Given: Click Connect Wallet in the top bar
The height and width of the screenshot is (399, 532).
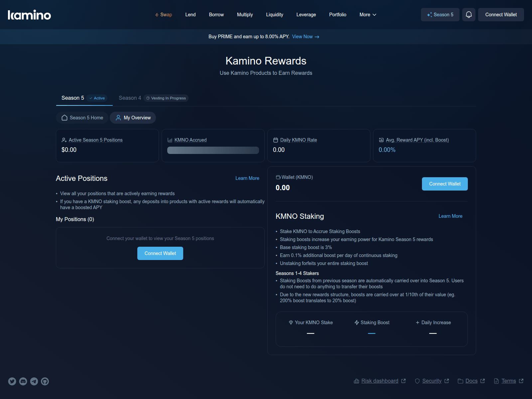Looking at the screenshot, I should point(501,15).
